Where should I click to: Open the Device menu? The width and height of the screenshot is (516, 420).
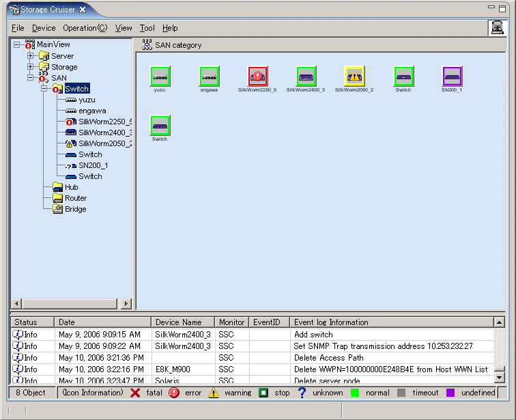(44, 28)
